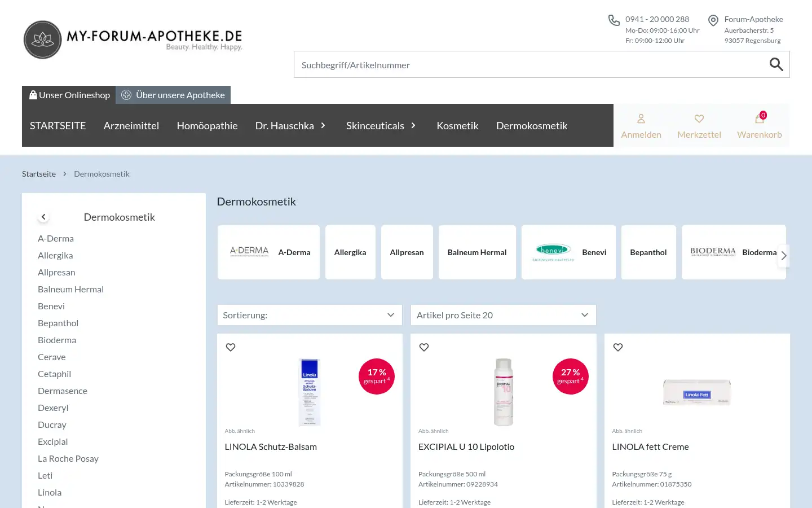Open Leti in sidebar list
Image resolution: width=812 pixels, height=508 pixels.
point(45,475)
